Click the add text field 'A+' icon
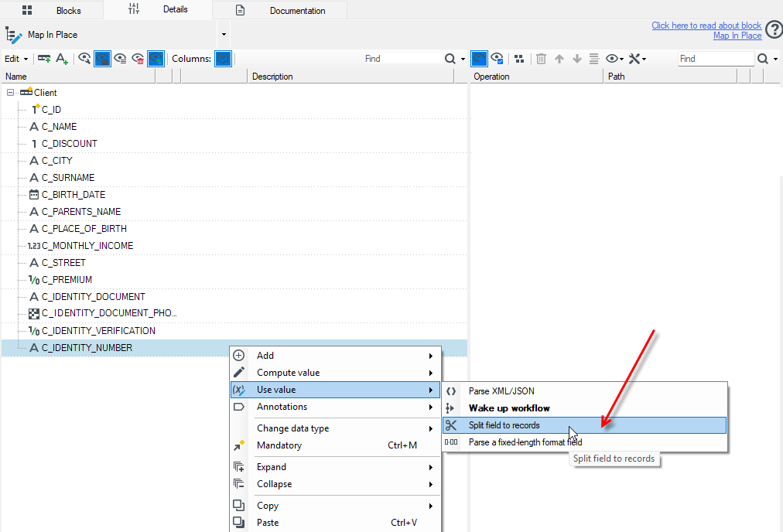783x532 pixels. coord(62,59)
